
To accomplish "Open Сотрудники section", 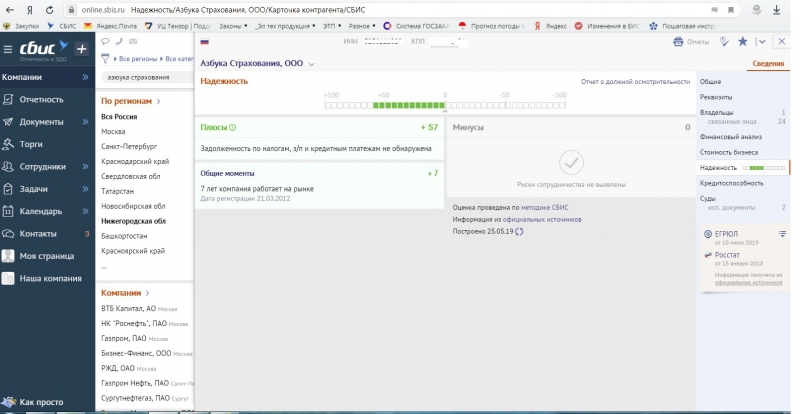I will 42,167.
